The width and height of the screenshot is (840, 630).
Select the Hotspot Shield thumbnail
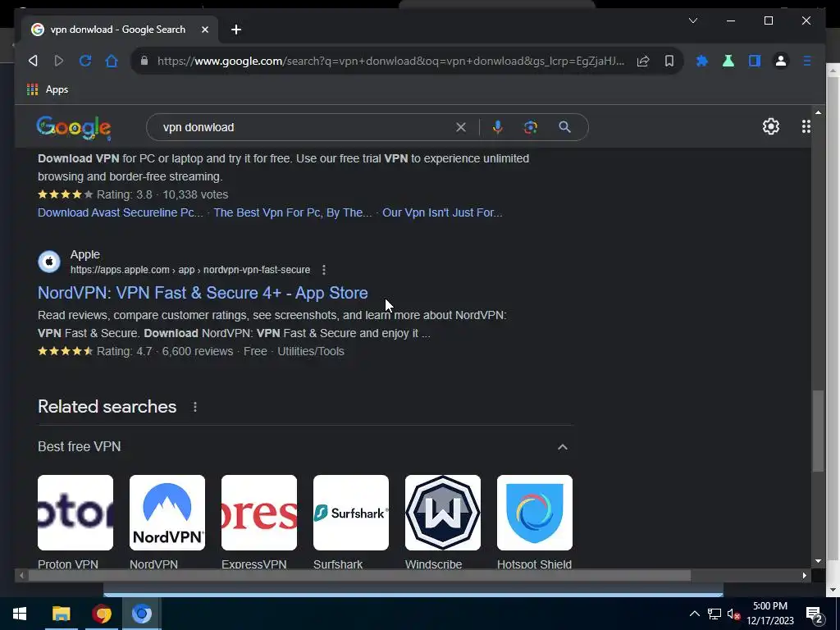tap(535, 512)
